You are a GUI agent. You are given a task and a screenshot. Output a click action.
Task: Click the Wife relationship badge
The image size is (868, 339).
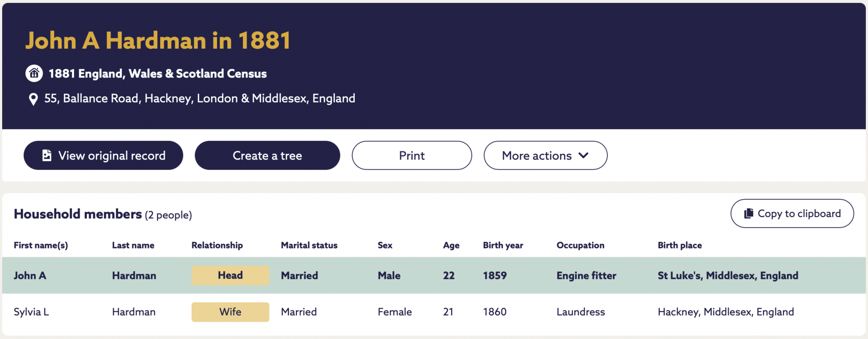[x=230, y=312]
